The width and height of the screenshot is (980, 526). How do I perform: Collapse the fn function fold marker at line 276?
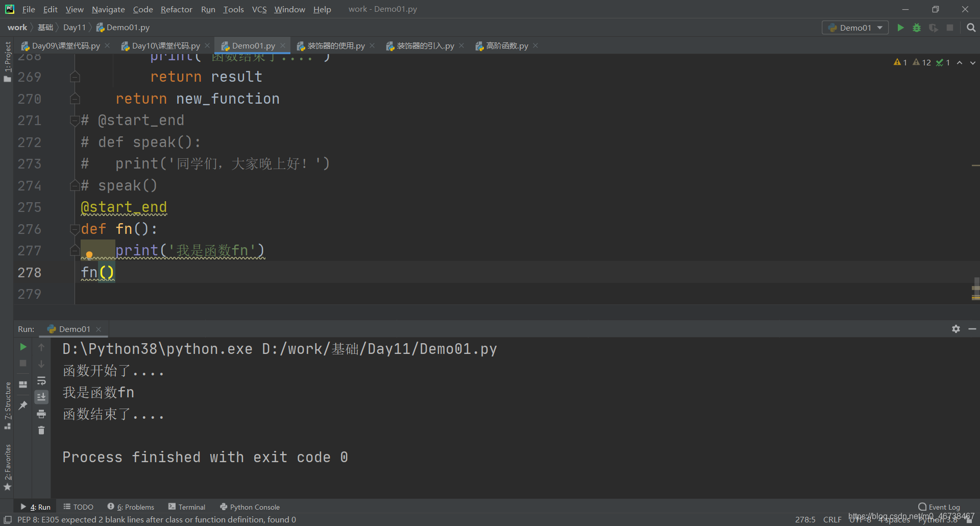(75, 229)
